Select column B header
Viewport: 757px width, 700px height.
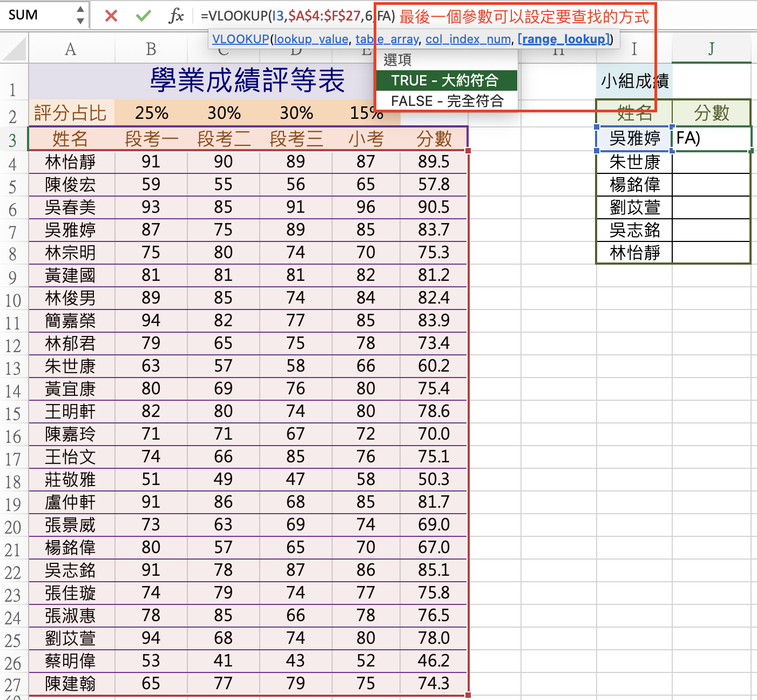point(151,49)
